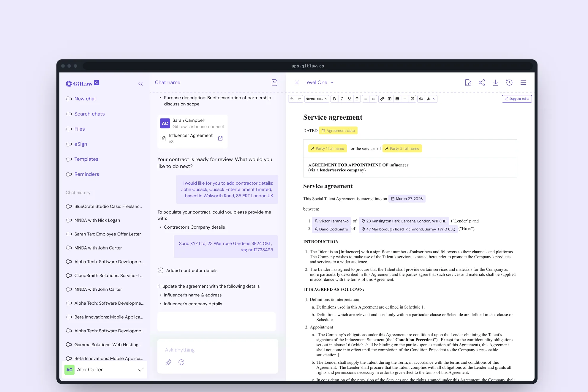Click the Suggest edits button
This screenshot has height=392, width=588.
517,99
